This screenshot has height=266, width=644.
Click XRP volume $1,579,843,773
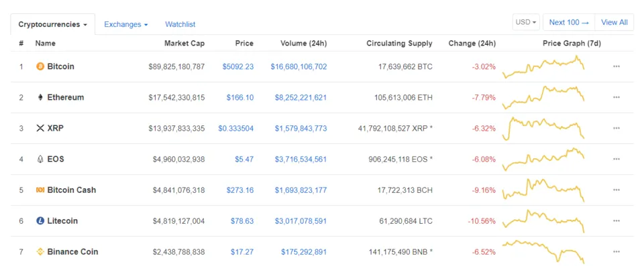(301, 129)
